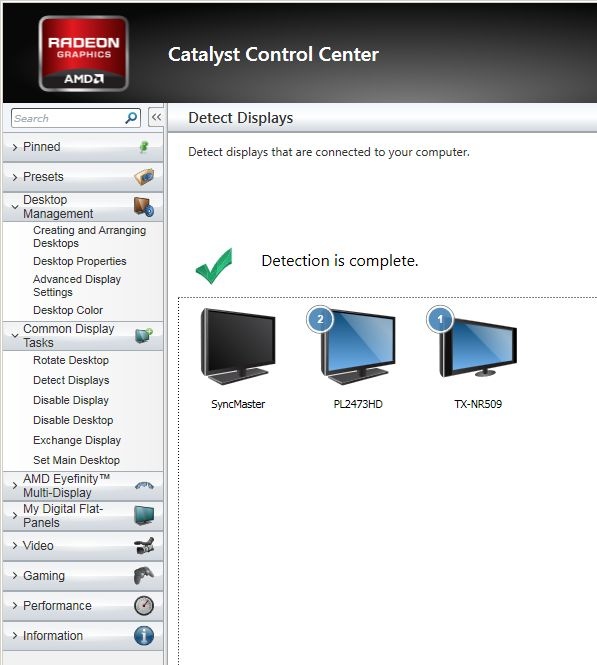Select the SyncMaster display thumbnail
This screenshot has width=597, height=665.
pos(238,346)
